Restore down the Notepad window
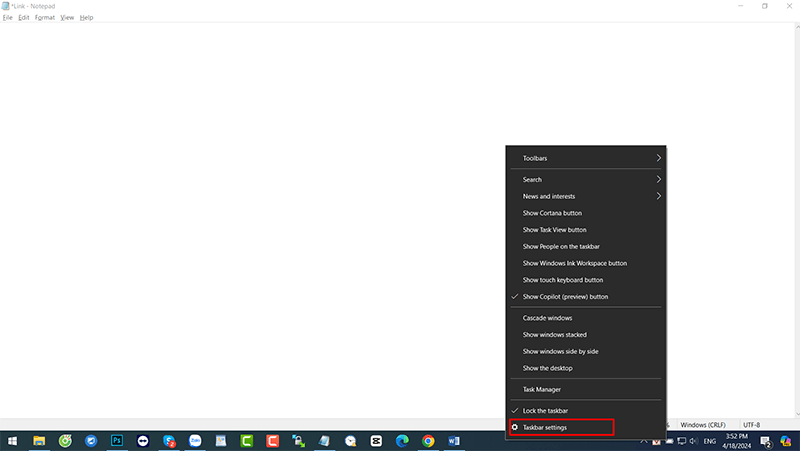 (765, 6)
